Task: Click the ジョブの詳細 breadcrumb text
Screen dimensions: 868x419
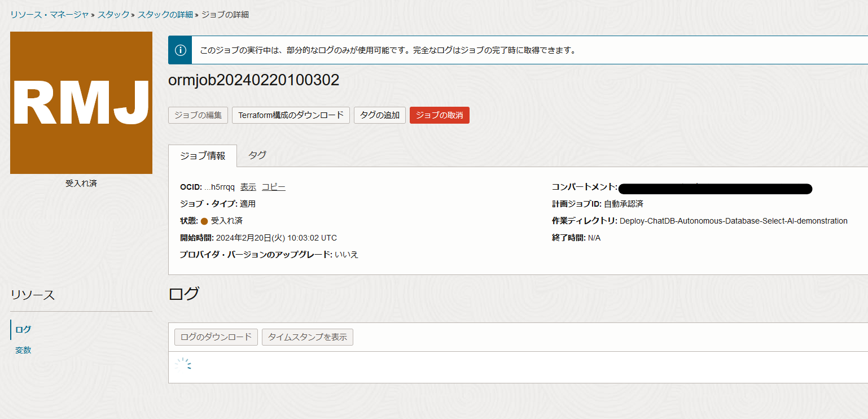Action: click(x=225, y=15)
